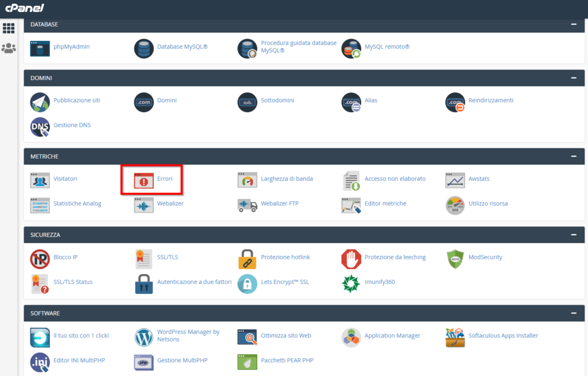This screenshot has width=588, height=376.
Task: Click the WordPress Manager icon
Action: [x=144, y=337]
